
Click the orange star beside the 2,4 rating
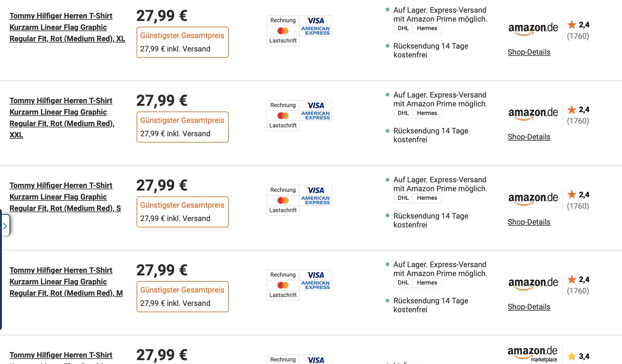[x=572, y=25]
